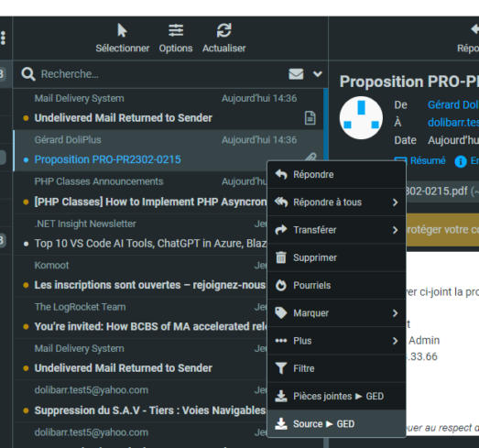Expand the Plus submenu arrow
Viewport: 479px width, 448px height.
pos(395,341)
